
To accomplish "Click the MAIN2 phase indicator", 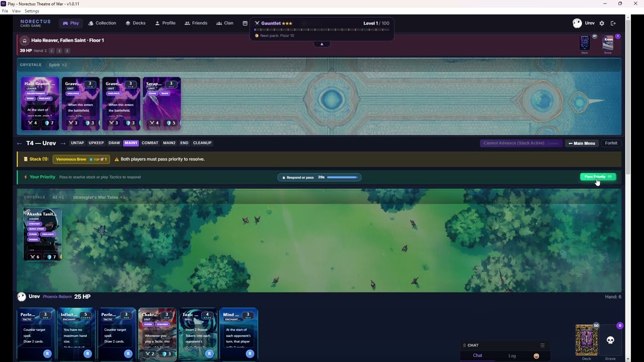I will (169, 143).
